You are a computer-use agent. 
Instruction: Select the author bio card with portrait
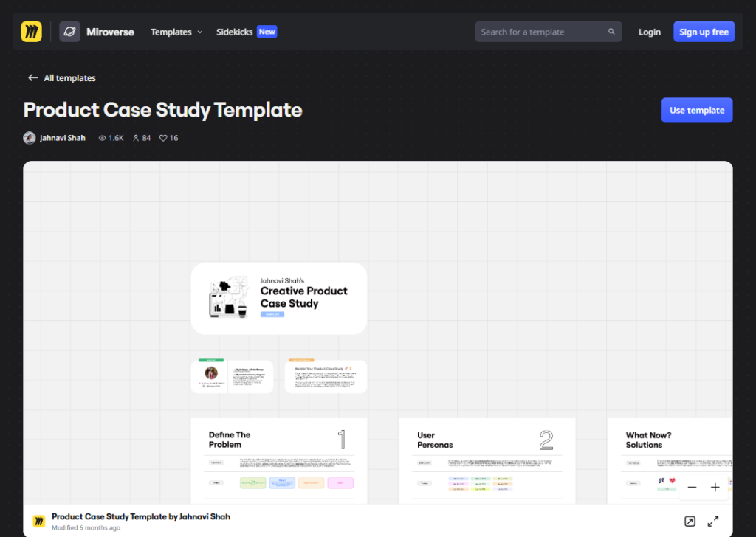pos(233,377)
